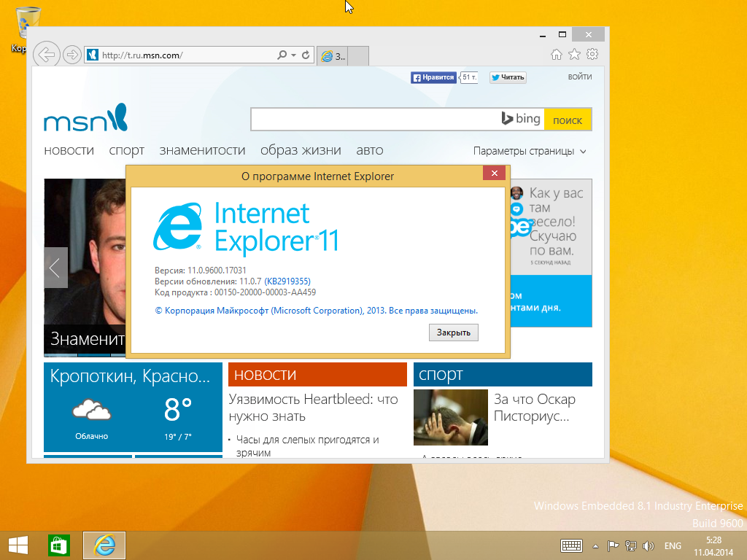Select the авто navigation item
The image size is (747, 560).
pyautogui.click(x=369, y=150)
